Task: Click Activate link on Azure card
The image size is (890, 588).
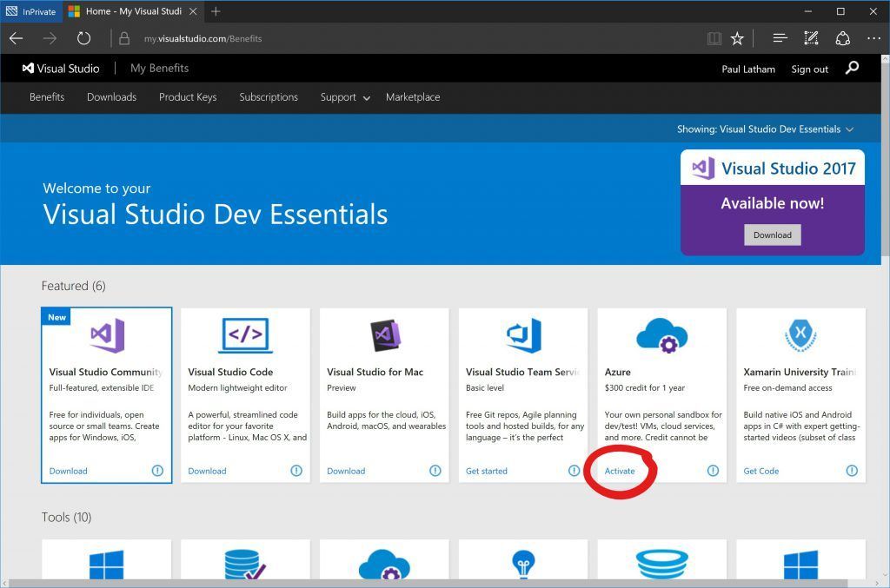Action: (x=620, y=471)
